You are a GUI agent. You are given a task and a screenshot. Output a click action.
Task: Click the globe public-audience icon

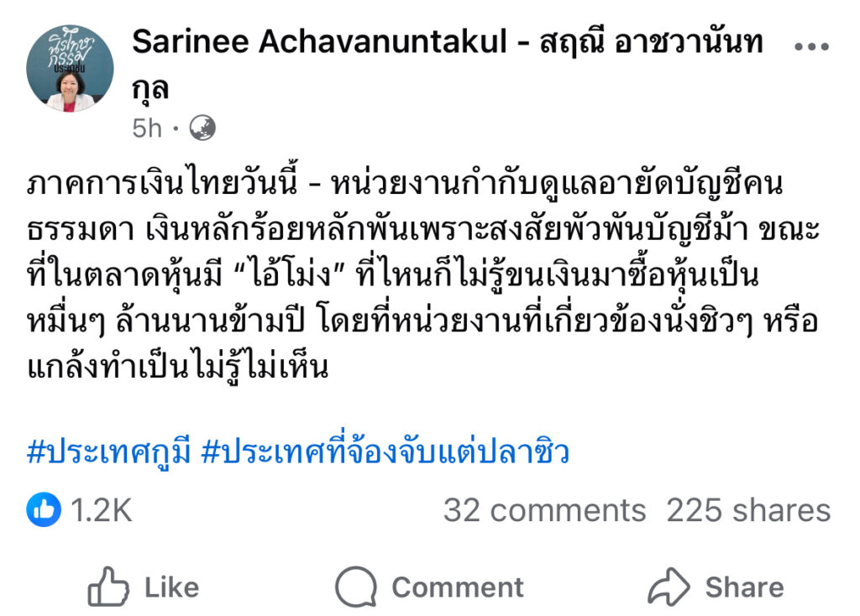tap(202, 128)
